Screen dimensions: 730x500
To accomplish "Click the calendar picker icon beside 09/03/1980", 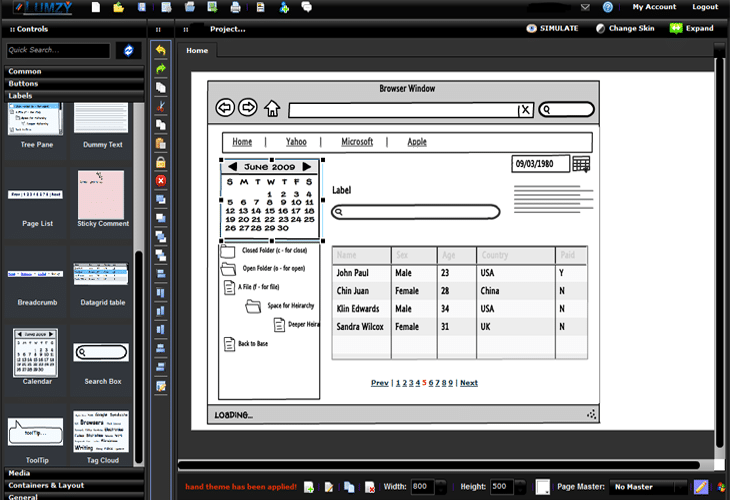I will 581,164.
